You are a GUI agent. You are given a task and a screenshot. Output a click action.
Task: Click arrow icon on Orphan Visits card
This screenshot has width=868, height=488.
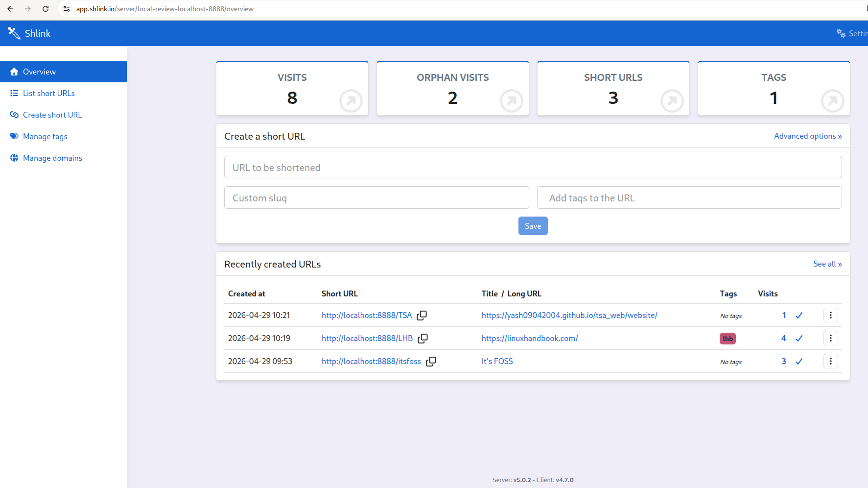[512, 101]
